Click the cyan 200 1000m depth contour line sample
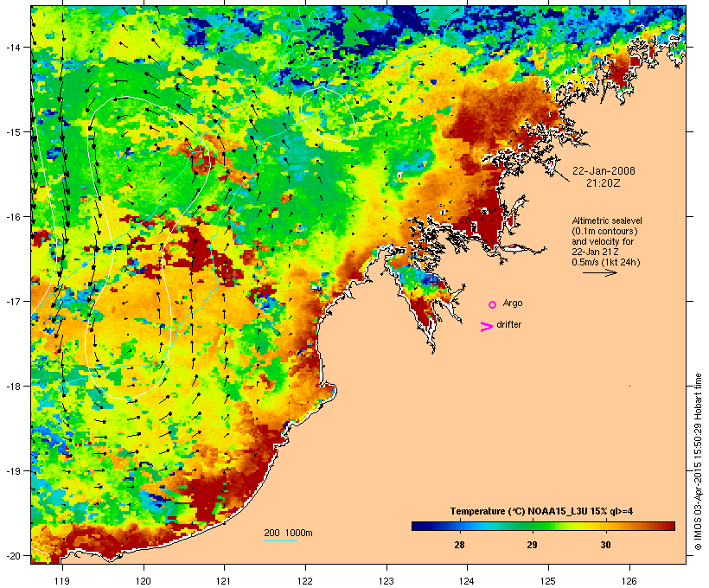 click(x=280, y=540)
